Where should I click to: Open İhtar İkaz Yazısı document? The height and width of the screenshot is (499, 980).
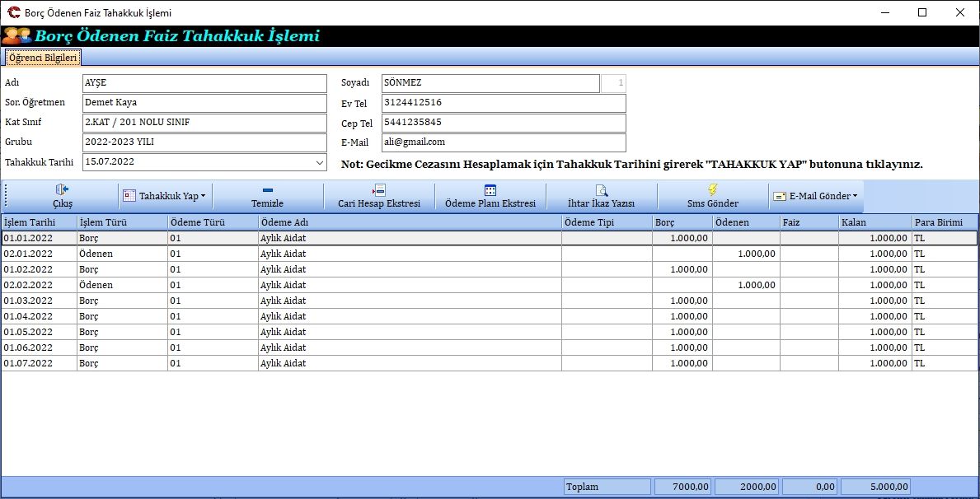tap(602, 197)
